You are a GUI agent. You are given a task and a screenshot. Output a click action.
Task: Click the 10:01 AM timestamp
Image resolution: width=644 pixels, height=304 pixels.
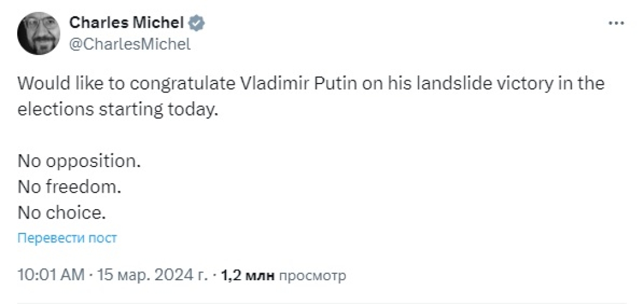click(x=50, y=276)
